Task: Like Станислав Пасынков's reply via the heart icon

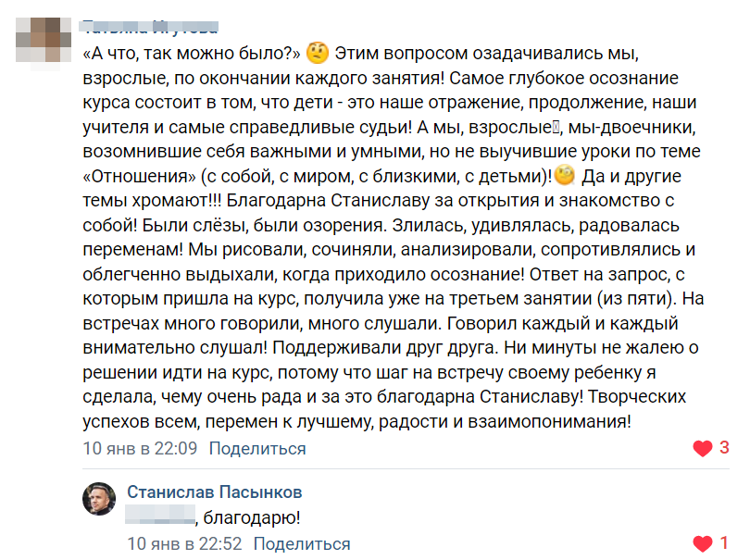Action: click(x=702, y=543)
